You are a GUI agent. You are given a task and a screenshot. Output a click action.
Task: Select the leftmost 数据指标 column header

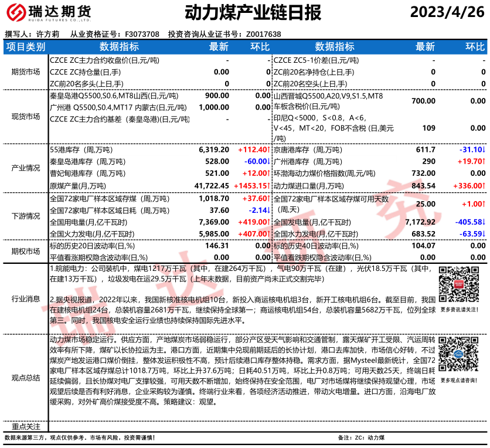(x=119, y=47)
